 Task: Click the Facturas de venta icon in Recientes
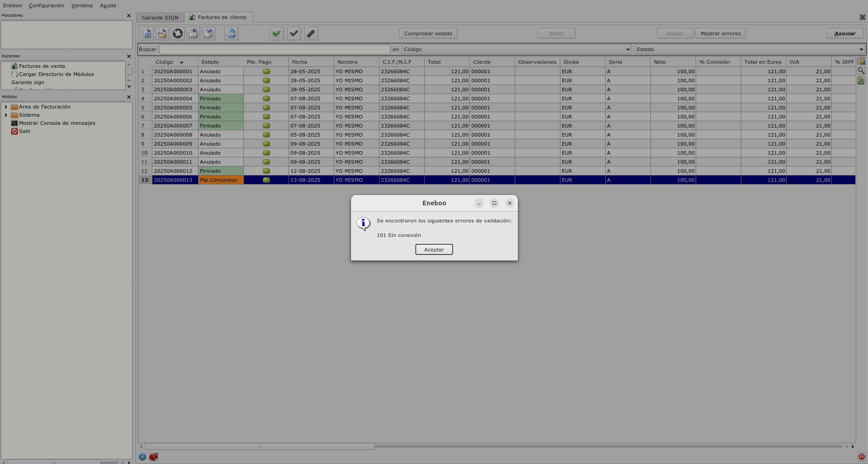tap(14, 66)
